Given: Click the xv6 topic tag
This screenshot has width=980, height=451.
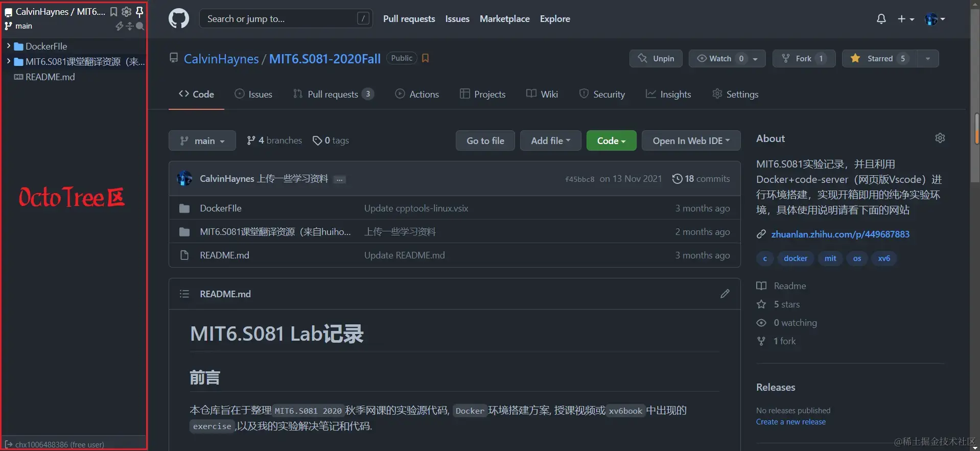Looking at the screenshot, I should point(884,258).
